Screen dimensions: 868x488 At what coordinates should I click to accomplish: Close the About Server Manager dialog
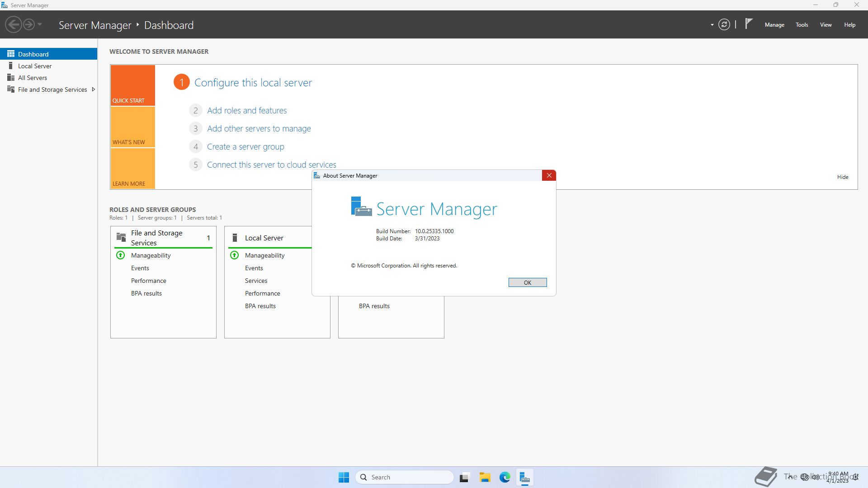point(549,176)
